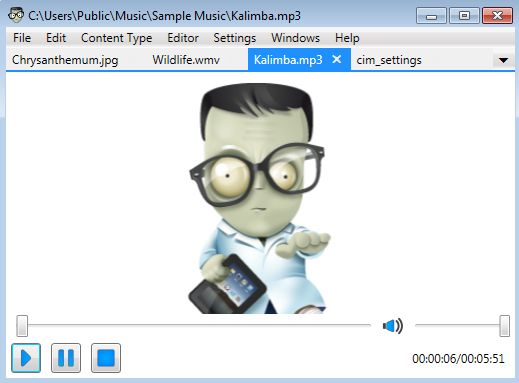Switch to the Chrysanthemum.jpg tab
Screen dimensions: 519x383
(x=65, y=60)
